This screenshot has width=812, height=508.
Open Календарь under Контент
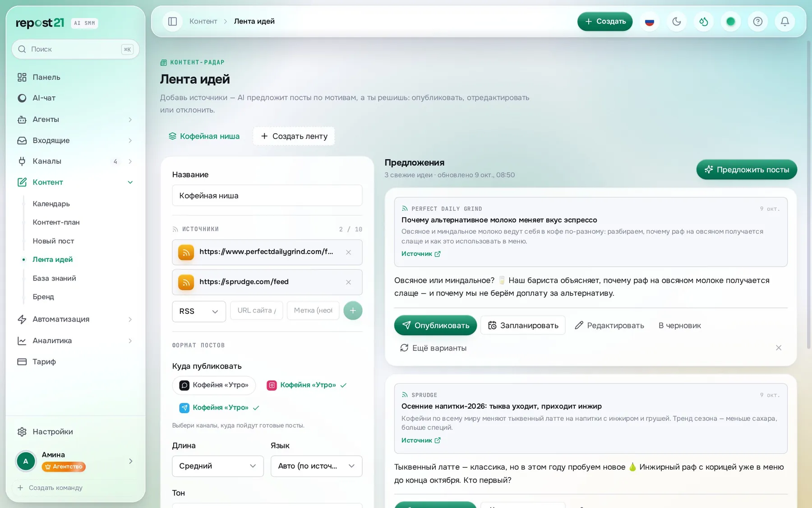click(x=51, y=204)
